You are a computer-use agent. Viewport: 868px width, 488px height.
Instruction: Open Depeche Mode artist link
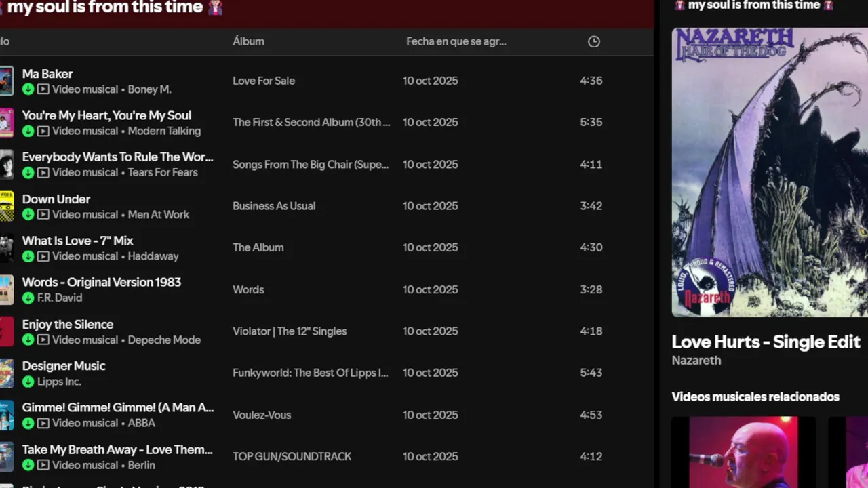[x=164, y=340]
